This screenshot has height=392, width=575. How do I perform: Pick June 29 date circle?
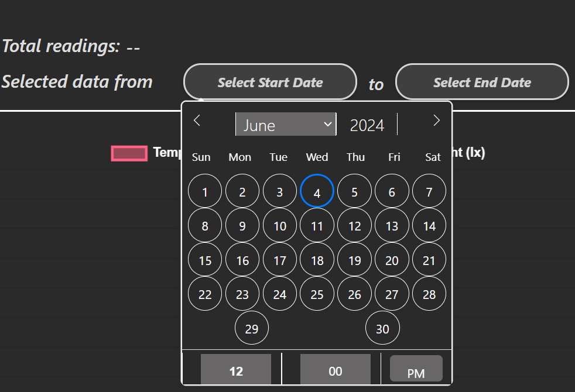coord(252,328)
